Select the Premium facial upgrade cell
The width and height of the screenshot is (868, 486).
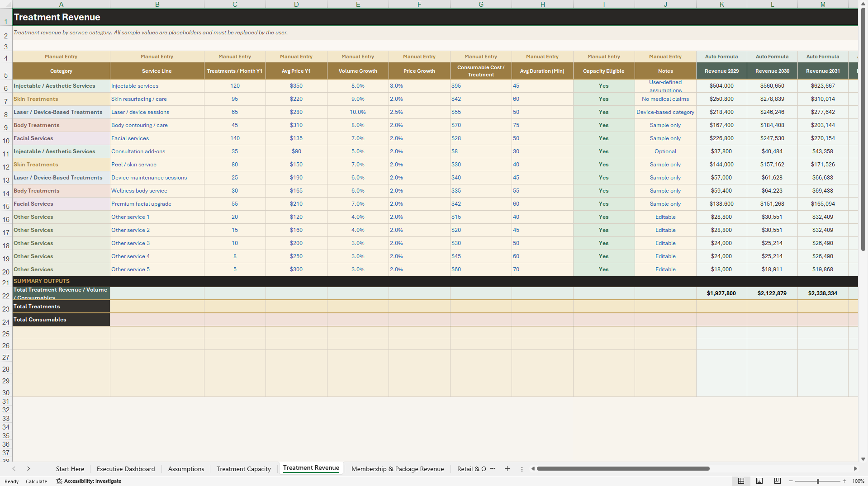coord(157,204)
